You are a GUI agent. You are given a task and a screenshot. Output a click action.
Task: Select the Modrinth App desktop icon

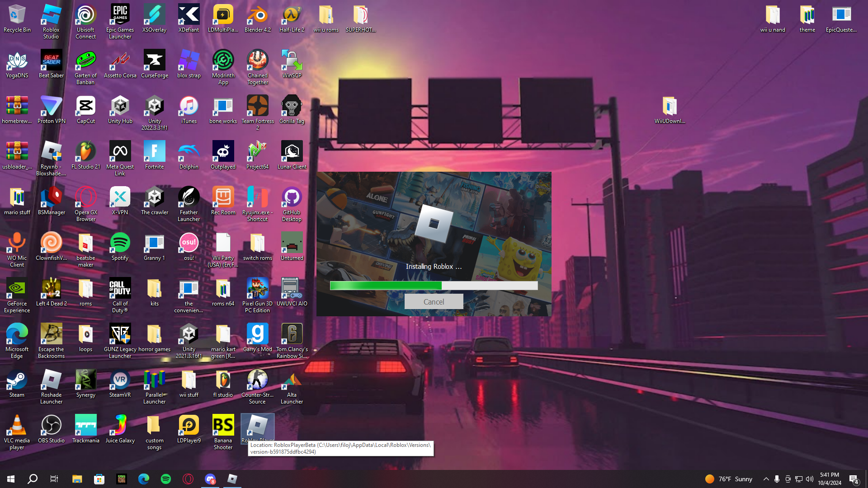pos(223,68)
